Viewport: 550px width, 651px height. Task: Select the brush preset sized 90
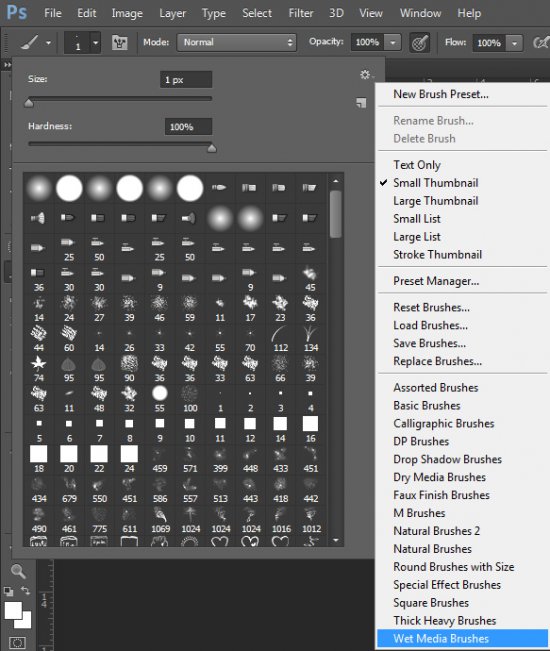[129, 368]
